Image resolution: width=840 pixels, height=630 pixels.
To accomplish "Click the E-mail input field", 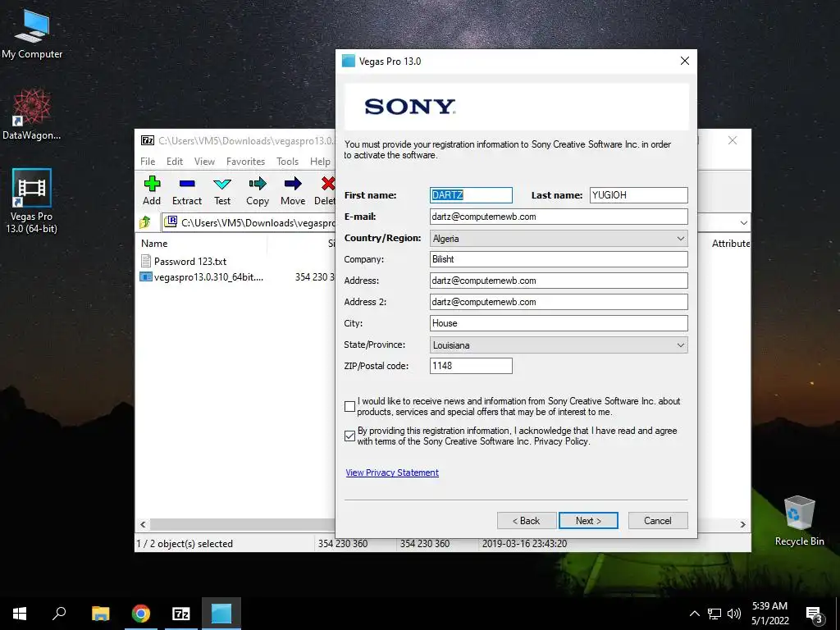I will (x=559, y=217).
